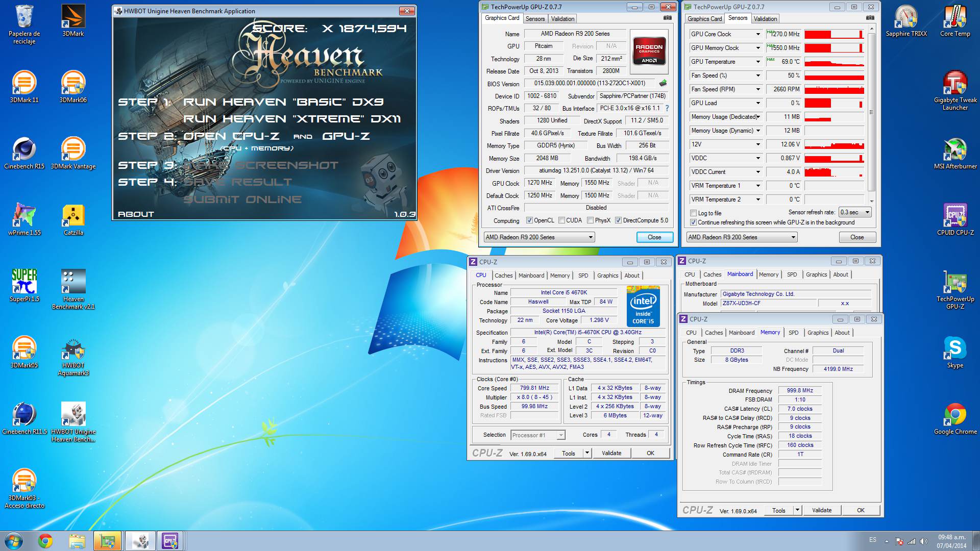Viewport: 980px width, 551px height.
Task: Open the Caches tab in CPU-Z CPU window
Action: [x=503, y=275]
